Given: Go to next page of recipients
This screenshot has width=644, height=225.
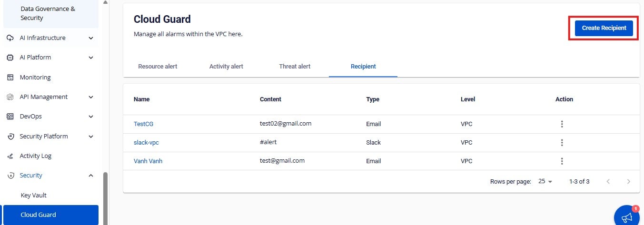Looking at the screenshot, I should [628, 182].
